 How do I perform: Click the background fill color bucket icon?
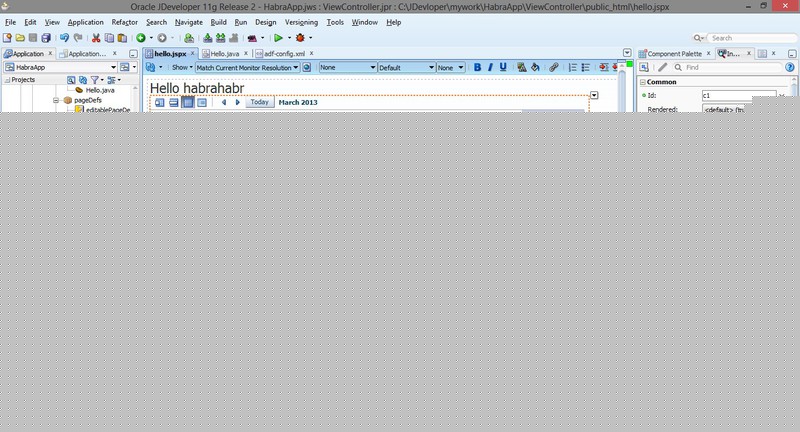(535, 67)
